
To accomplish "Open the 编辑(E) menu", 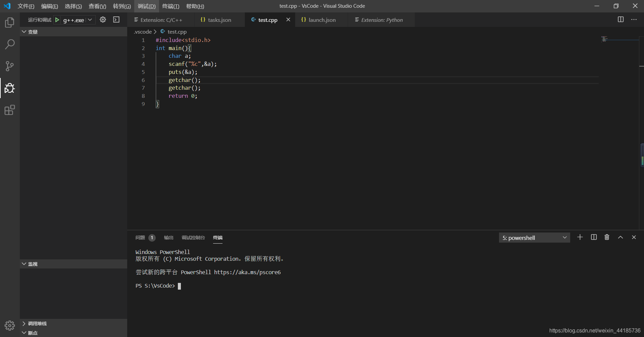I will coord(49,6).
